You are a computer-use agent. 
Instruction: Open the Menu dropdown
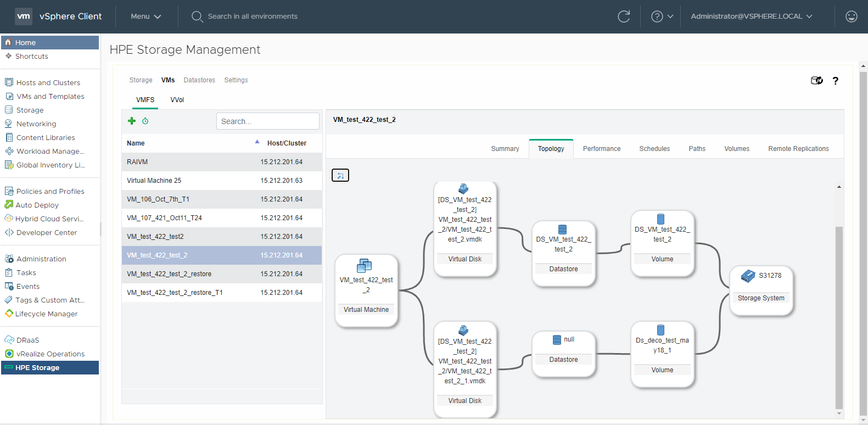(145, 16)
